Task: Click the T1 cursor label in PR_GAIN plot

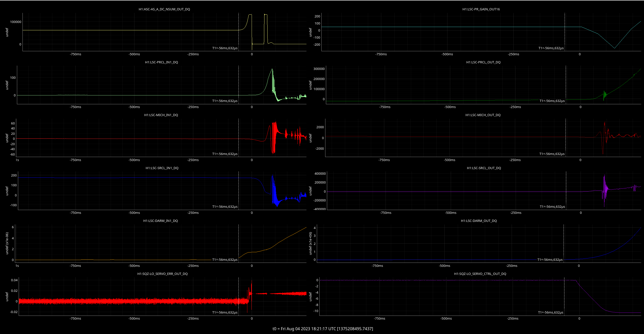Action: (551, 48)
